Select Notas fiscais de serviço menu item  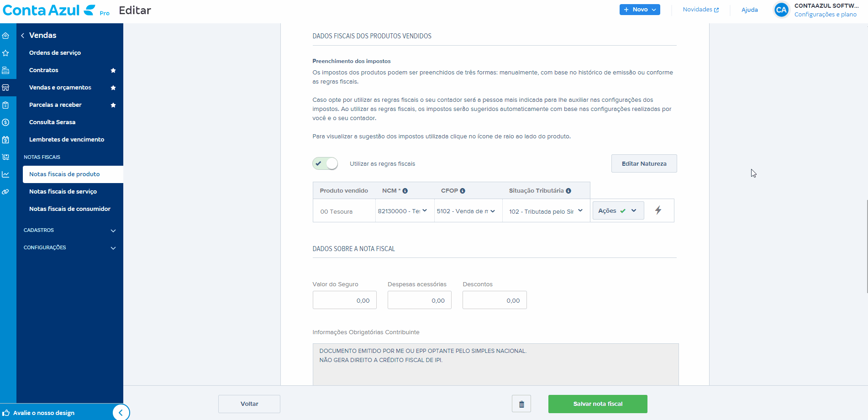click(63, 192)
